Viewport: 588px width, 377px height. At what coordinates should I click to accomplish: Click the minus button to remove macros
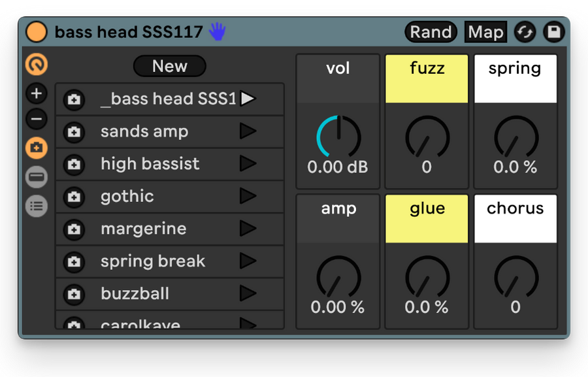37,120
